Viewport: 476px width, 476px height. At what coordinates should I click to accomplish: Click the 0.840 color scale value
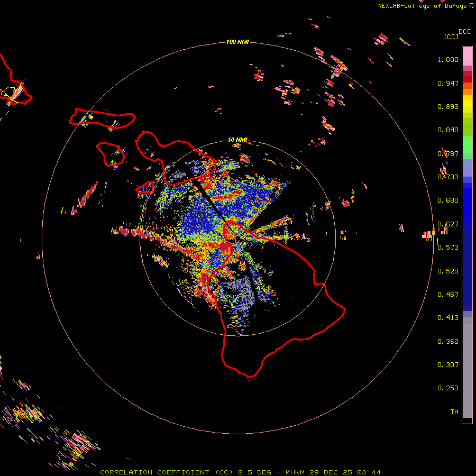click(x=448, y=130)
